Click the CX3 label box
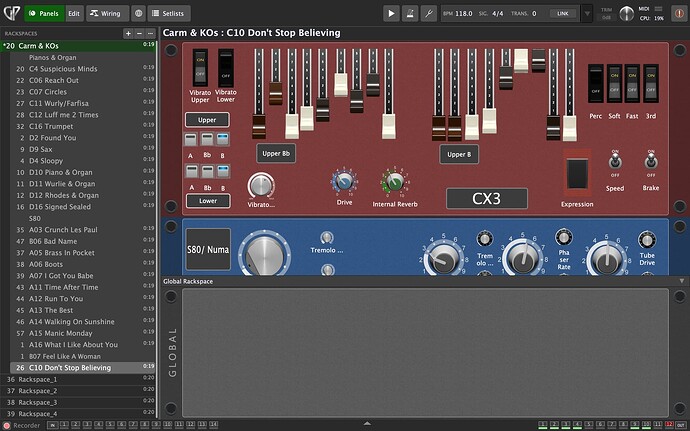Viewport: 690px width, 431px height. (x=487, y=199)
